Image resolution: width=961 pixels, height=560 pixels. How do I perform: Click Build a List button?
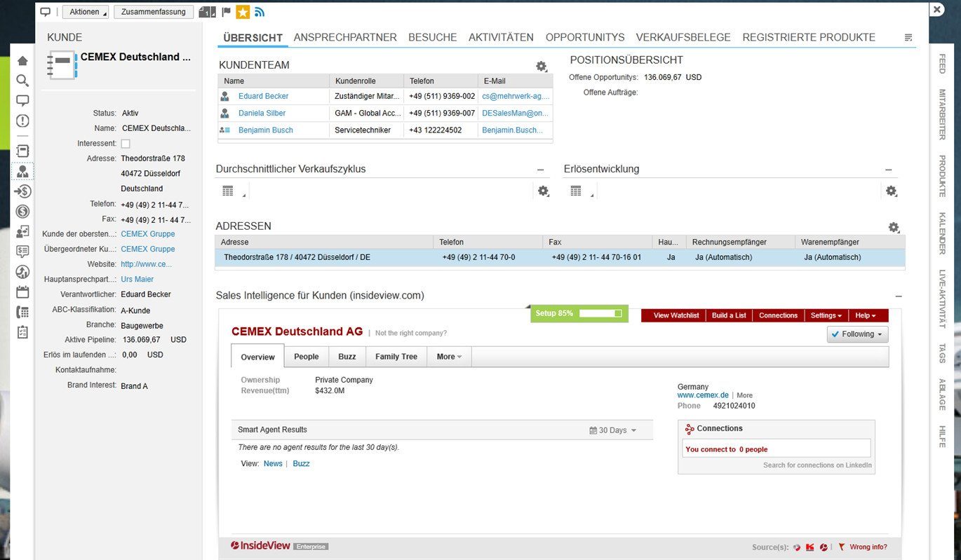729,315
